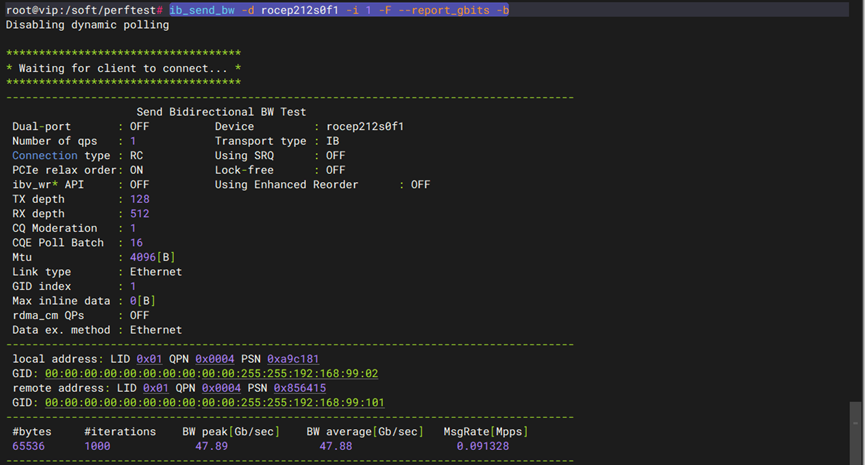
Task: Click the CQE Poll Batch value 16
Action: point(137,243)
